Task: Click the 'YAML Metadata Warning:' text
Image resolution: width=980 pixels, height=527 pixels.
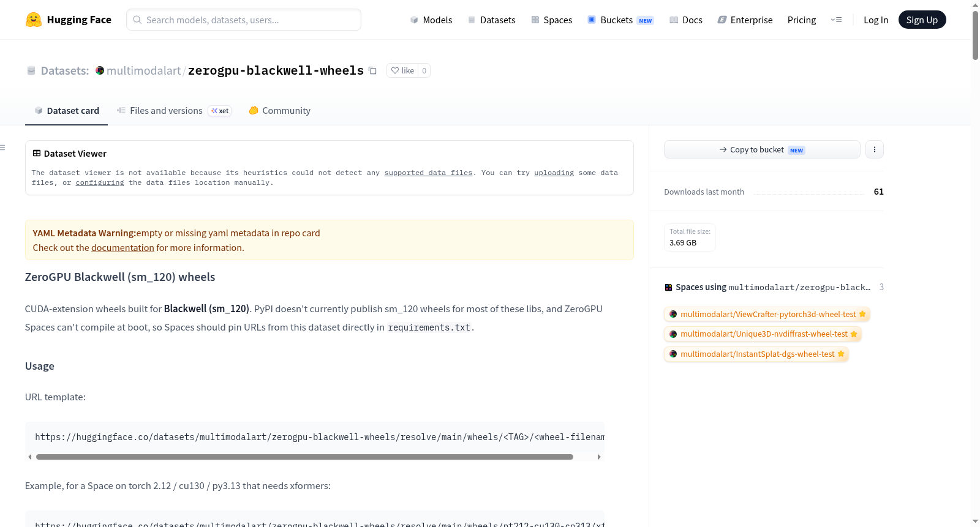Action: pyautogui.click(x=85, y=233)
